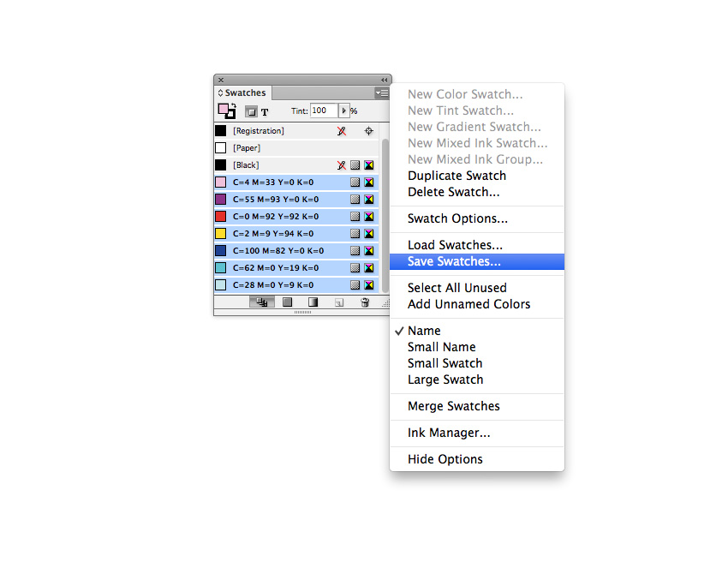Select the checked Name view option

tap(477, 331)
